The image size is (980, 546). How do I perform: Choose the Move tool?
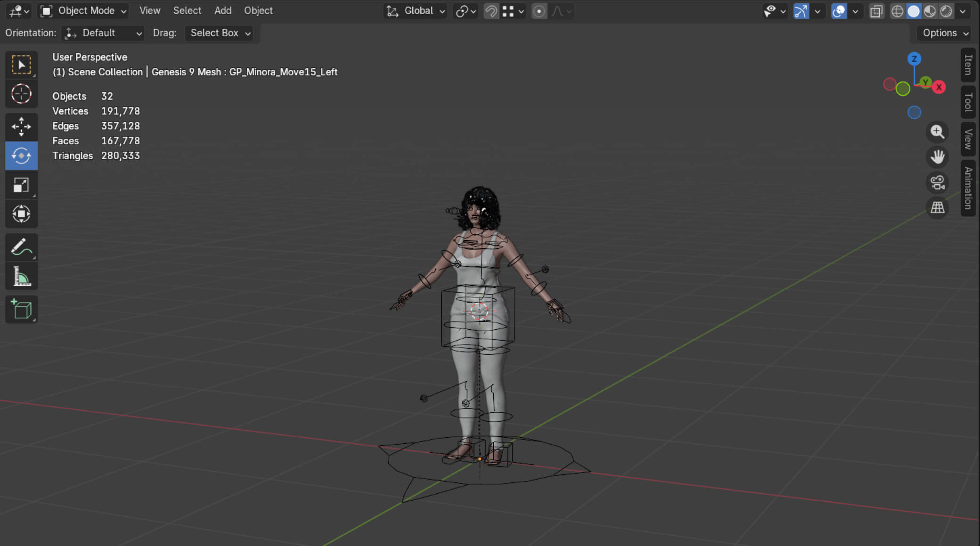pyautogui.click(x=21, y=126)
